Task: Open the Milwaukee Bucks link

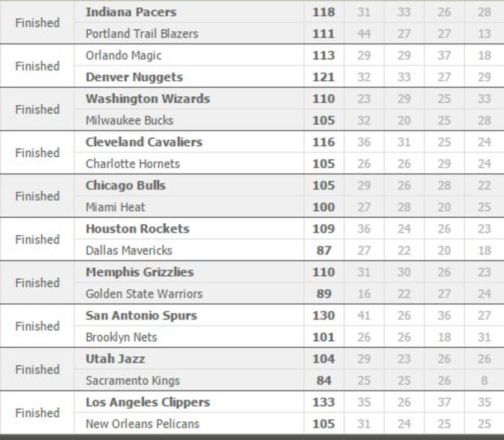Action: point(130,120)
